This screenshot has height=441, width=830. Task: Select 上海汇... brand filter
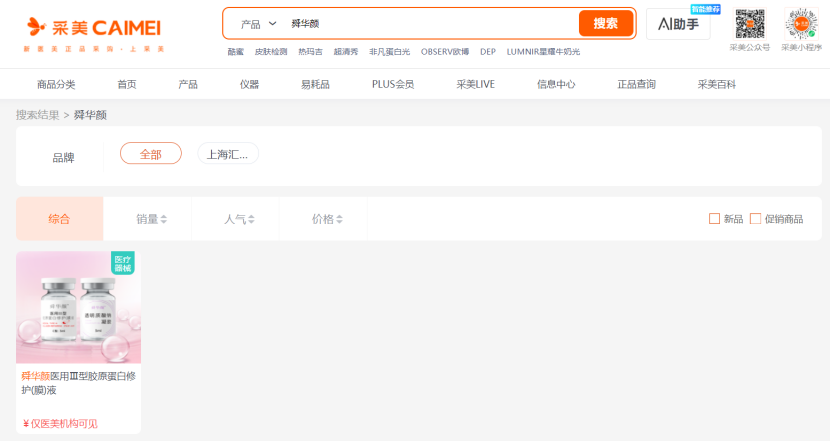coord(228,154)
